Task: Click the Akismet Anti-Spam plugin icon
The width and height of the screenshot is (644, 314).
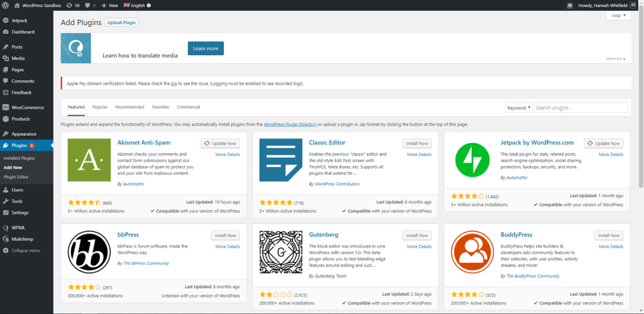Action: pos(89,160)
